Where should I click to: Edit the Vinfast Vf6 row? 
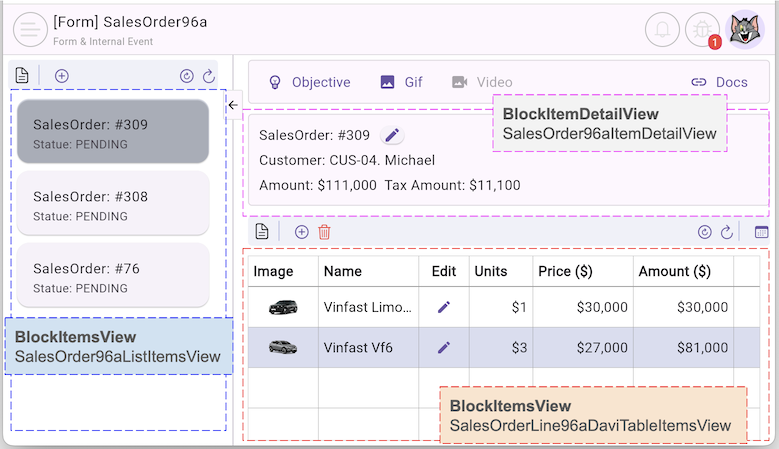coord(444,347)
